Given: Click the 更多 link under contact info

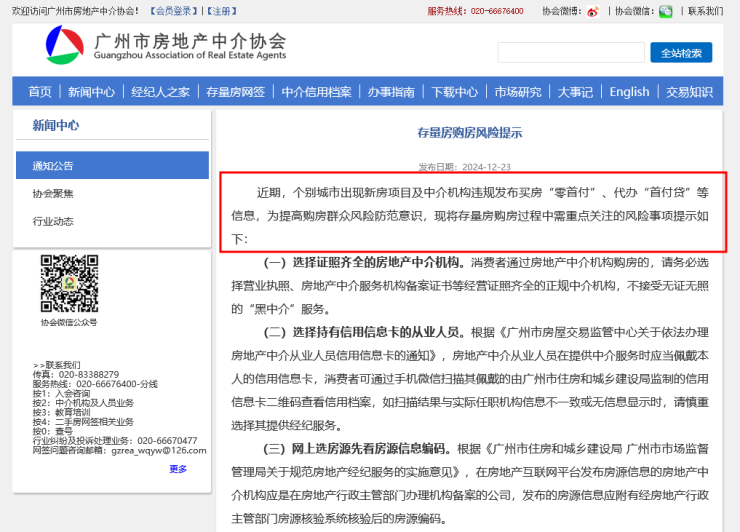Looking at the screenshot, I should tap(178, 468).
